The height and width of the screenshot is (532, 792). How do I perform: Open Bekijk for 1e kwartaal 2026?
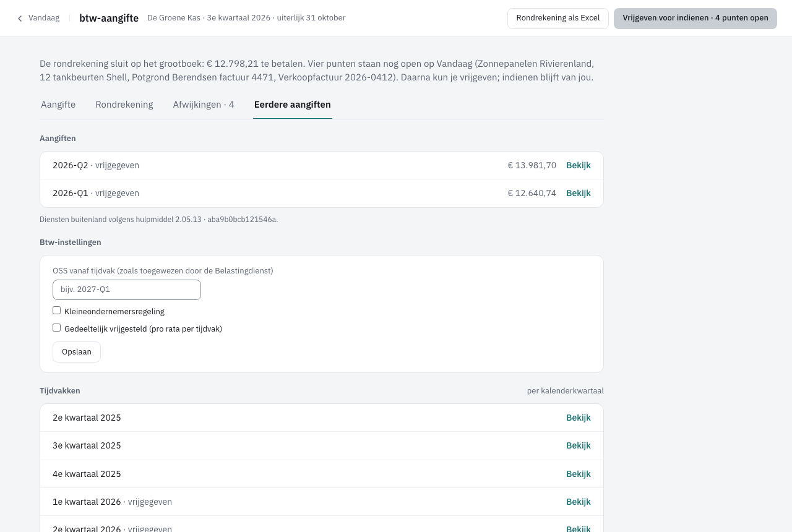point(579,502)
